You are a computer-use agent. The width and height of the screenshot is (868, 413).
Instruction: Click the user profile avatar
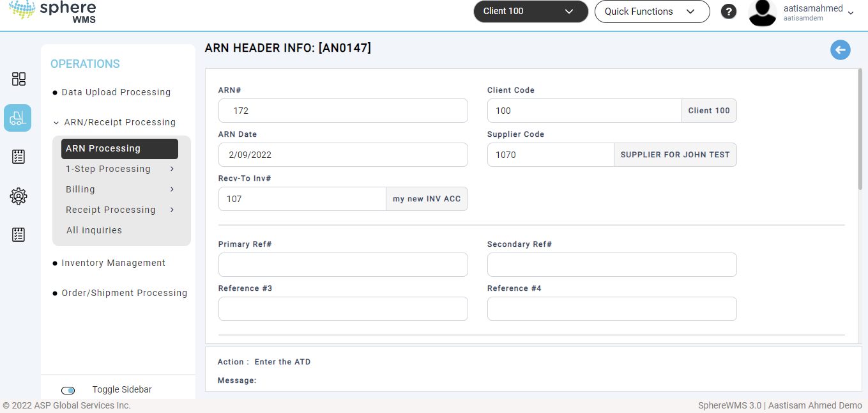pos(762,13)
